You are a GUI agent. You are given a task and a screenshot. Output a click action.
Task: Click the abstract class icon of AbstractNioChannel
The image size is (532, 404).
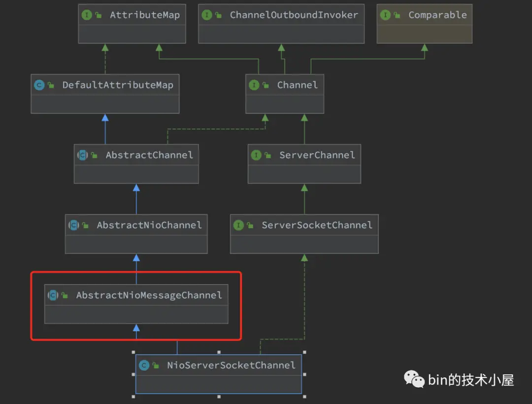[73, 225]
